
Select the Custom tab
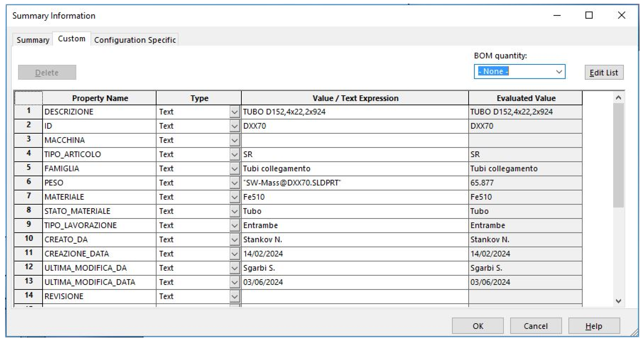(72, 39)
